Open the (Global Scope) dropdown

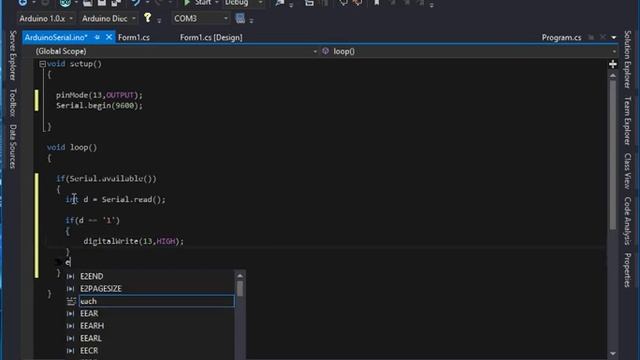(176, 51)
